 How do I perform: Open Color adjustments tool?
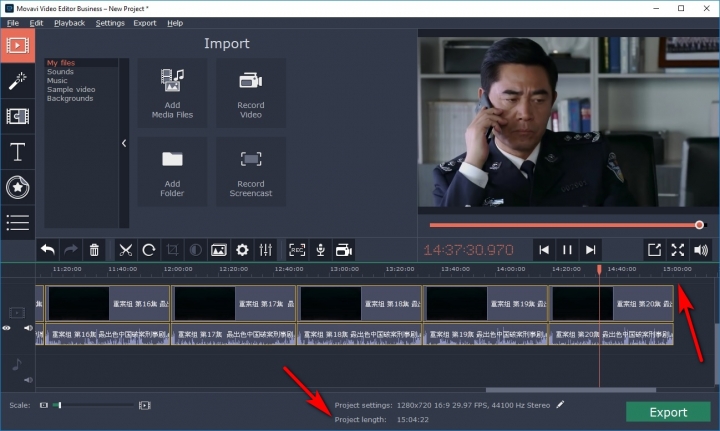[196, 250]
